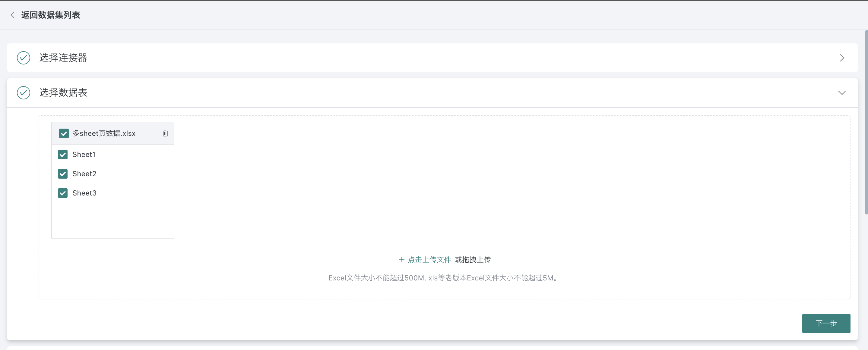Click the plus icon before 点击上传文件
This screenshot has width=868, height=350.
(401, 259)
